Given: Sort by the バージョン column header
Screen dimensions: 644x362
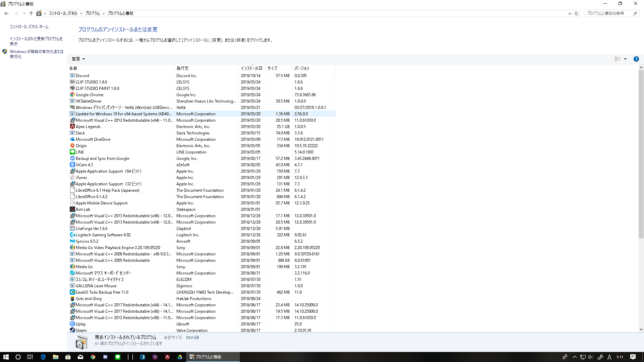Looking at the screenshot, I should (x=314, y=68).
